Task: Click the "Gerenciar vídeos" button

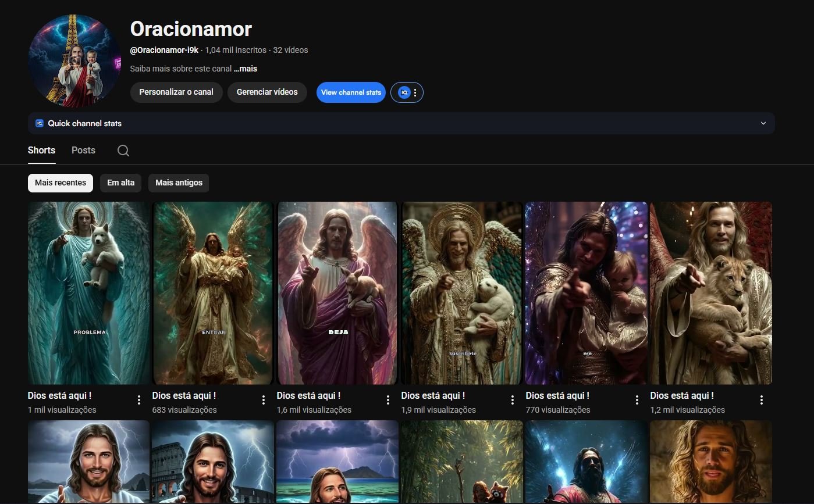Action: [x=267, y=92]
